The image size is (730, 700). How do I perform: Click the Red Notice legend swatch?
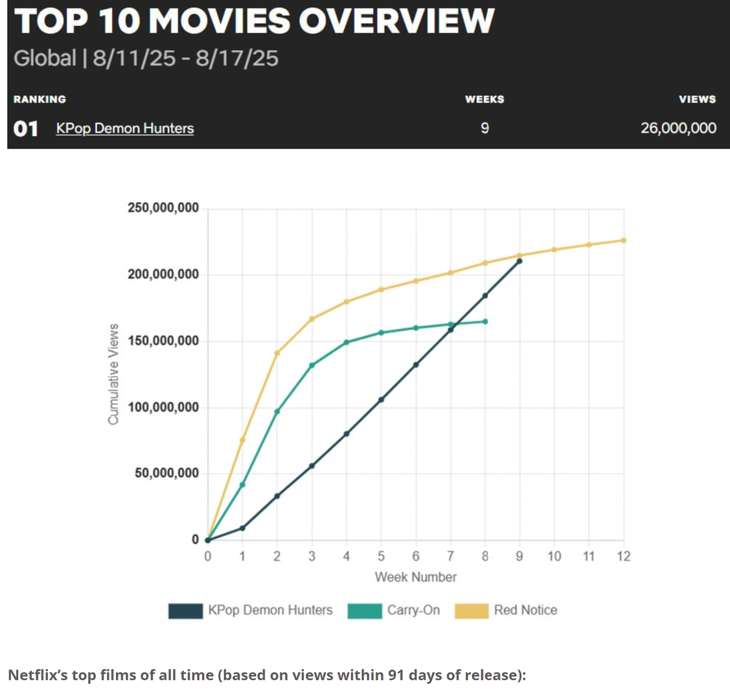tap(472, 611)
